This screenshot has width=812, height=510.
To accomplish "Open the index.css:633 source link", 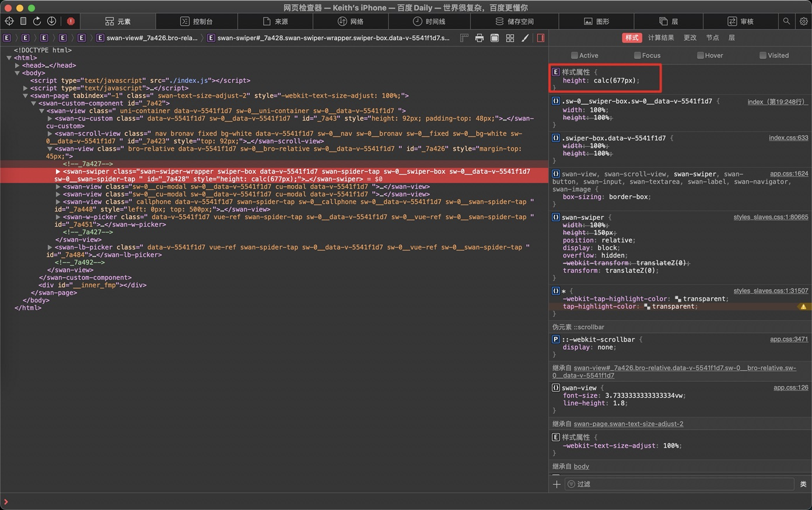I will pyautogui.click(x=789, y=138).
